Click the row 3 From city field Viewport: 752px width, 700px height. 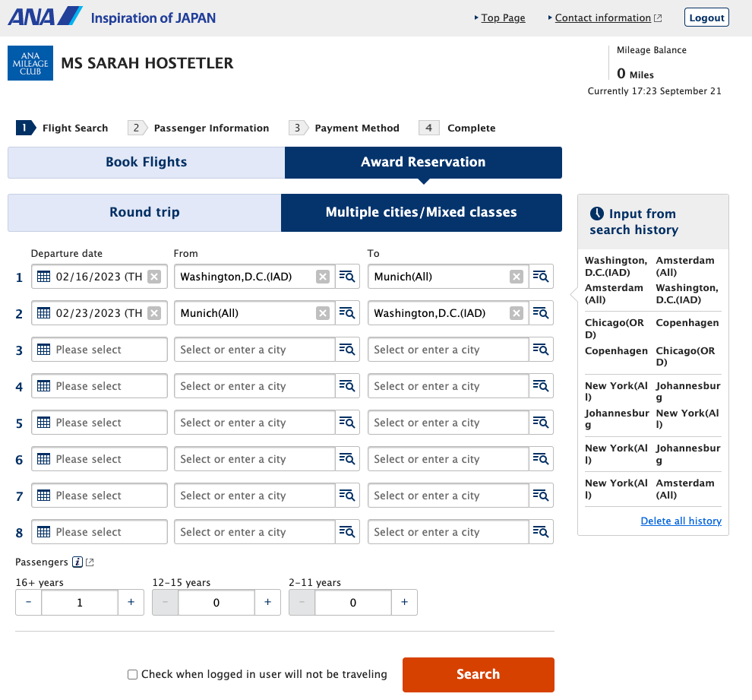(254, 350)
